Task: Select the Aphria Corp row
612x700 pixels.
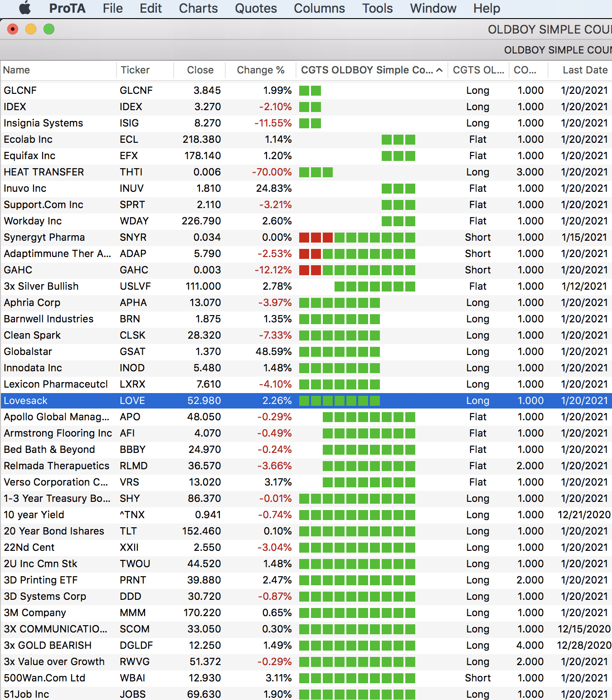Action: click(x=306, y=302)
